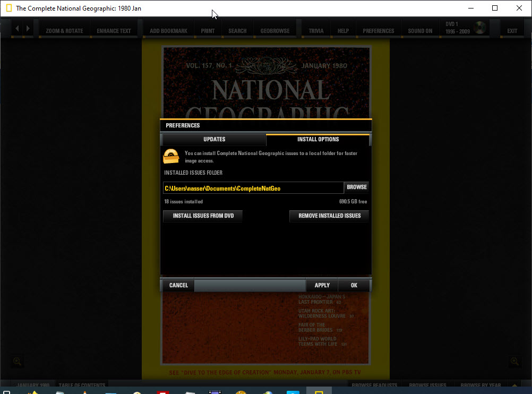Click Install Issues From DVD
532x394 pixels.
click(203, 216)
